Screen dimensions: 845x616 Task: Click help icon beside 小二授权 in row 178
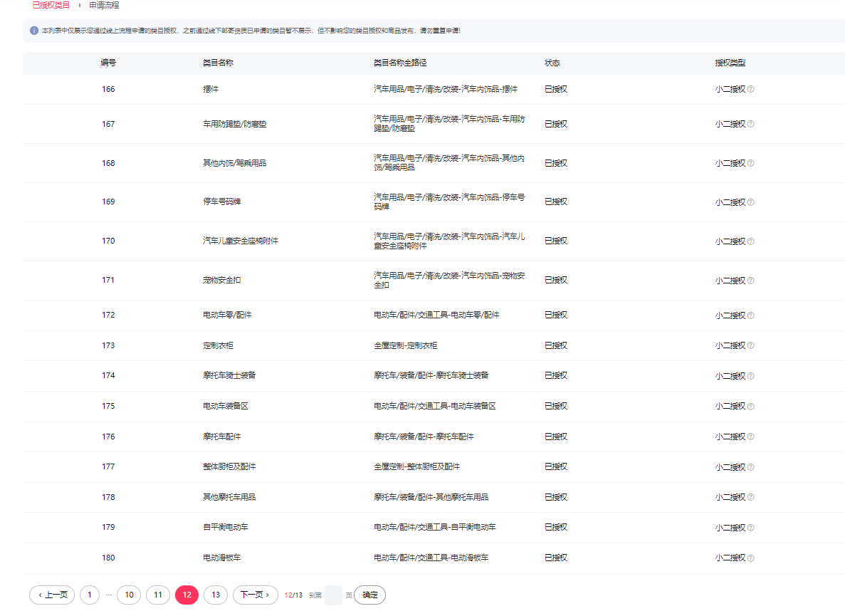coord(750,497)
